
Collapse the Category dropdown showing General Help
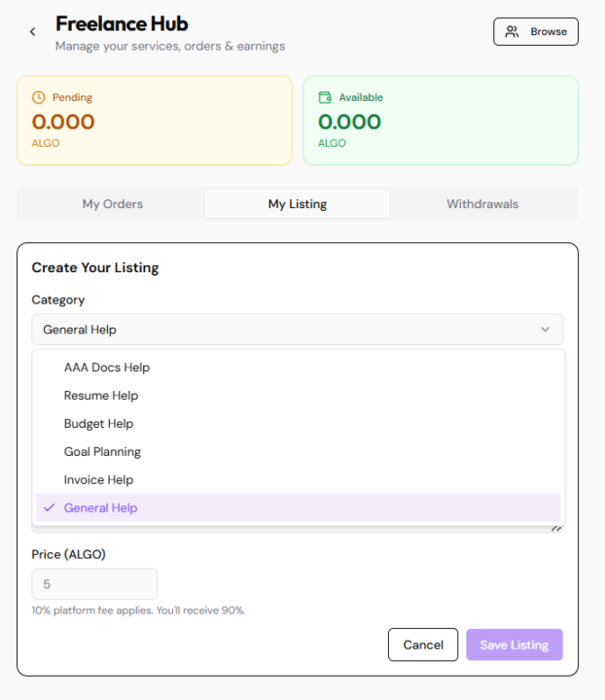coord(298,330)
